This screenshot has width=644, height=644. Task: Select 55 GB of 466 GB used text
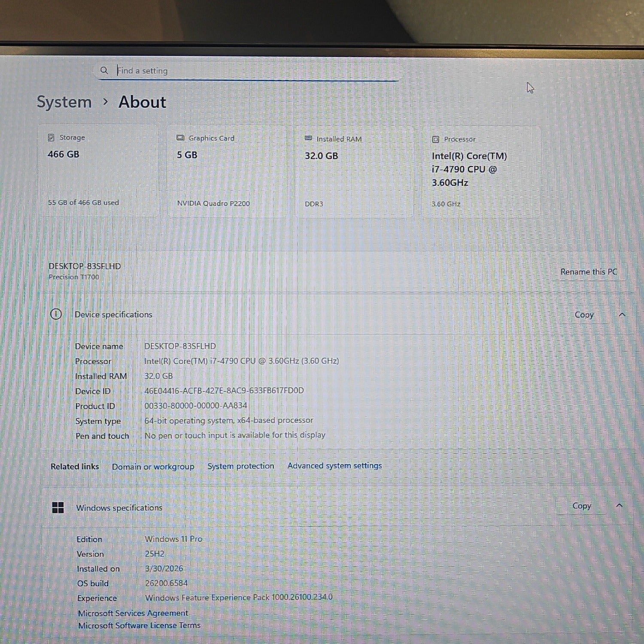(83, 202)
